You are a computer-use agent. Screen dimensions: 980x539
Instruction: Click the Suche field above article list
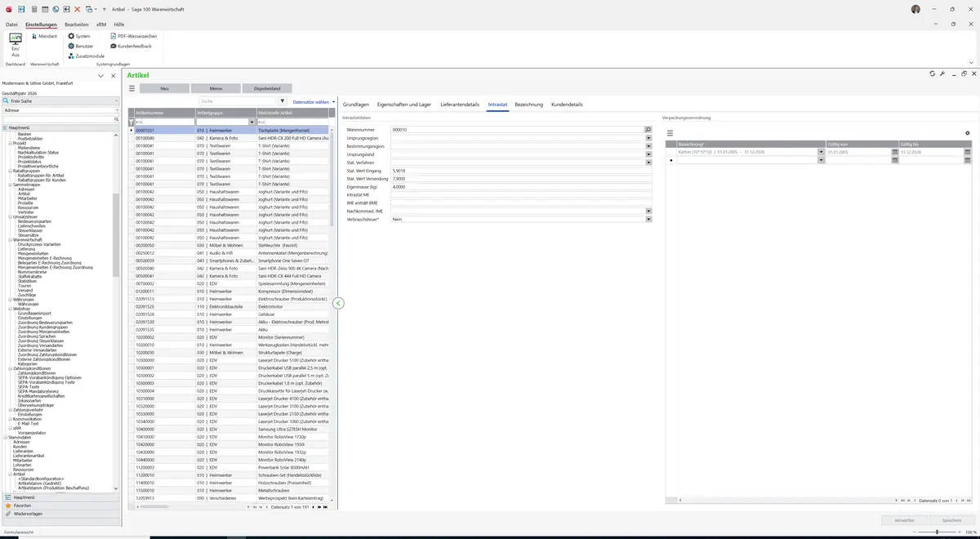(x=238, y=101)
